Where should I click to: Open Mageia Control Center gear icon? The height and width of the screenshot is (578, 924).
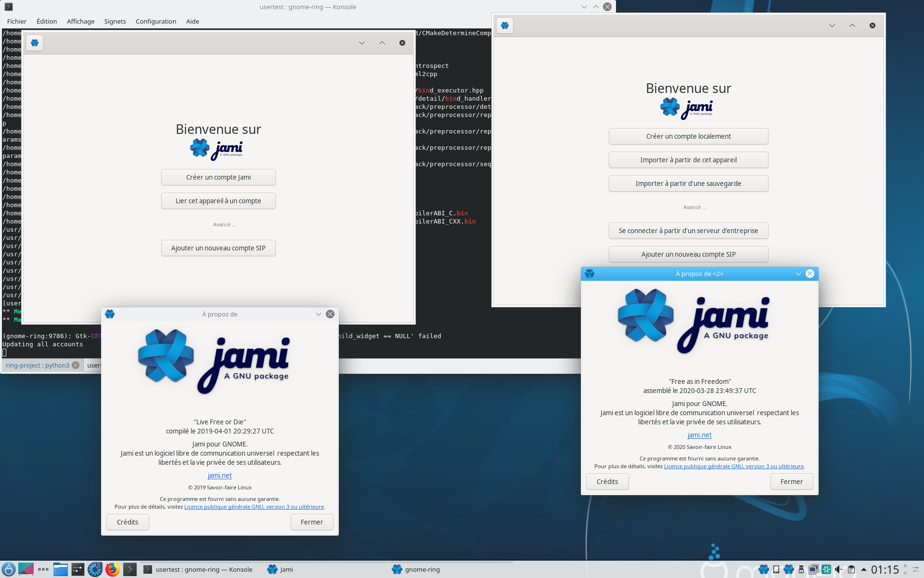click(x=95, y=569)
